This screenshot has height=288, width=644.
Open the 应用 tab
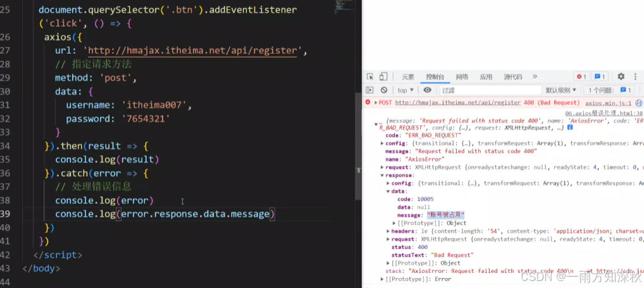486,76
